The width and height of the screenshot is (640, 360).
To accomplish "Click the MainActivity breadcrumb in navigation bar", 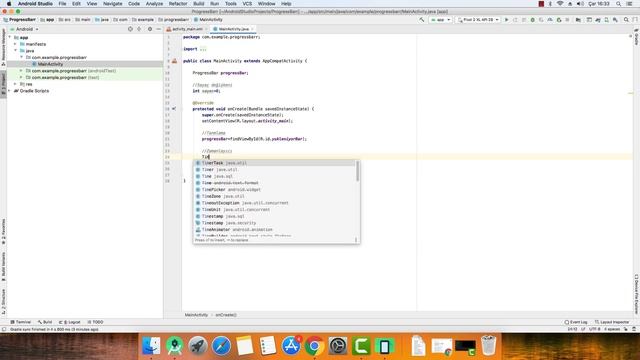I will 208,20.
